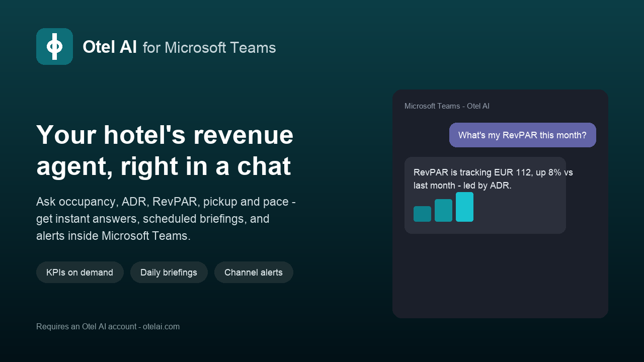Click the 'for Microsoft Teams' subtitle text
644x362 pixels.
point(209,48)
